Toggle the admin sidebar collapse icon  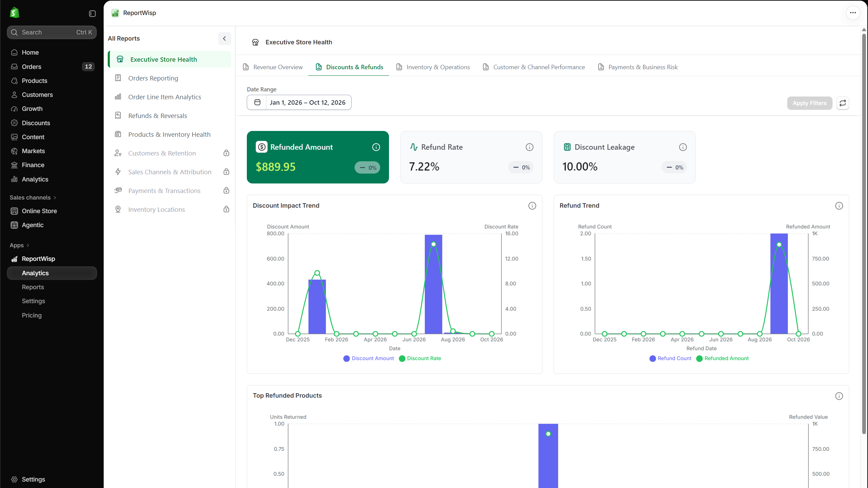pyautogui.click(x=92, y=14)
